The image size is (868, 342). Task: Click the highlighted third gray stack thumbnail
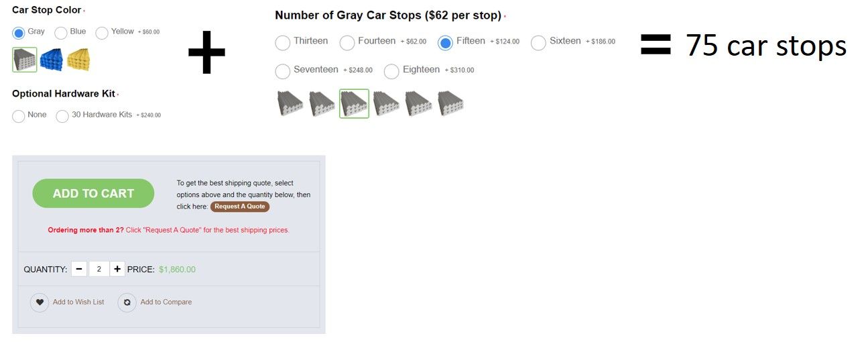pos(354,103)
